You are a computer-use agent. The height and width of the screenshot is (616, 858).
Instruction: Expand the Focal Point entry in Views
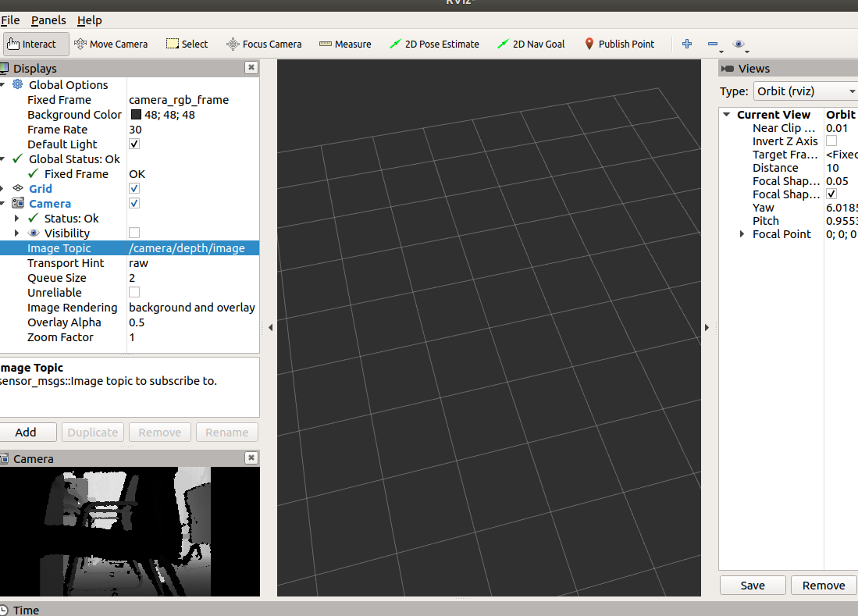[741, 234]
